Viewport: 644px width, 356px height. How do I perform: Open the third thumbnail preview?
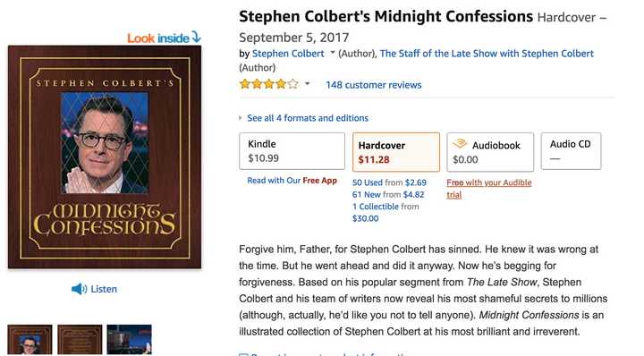pos(130,340)
